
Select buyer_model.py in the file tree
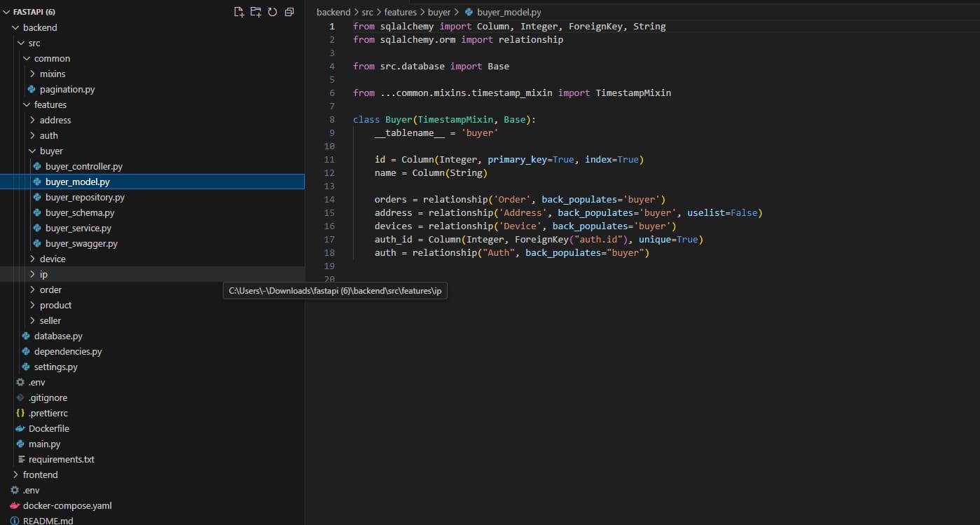point(78,182)
